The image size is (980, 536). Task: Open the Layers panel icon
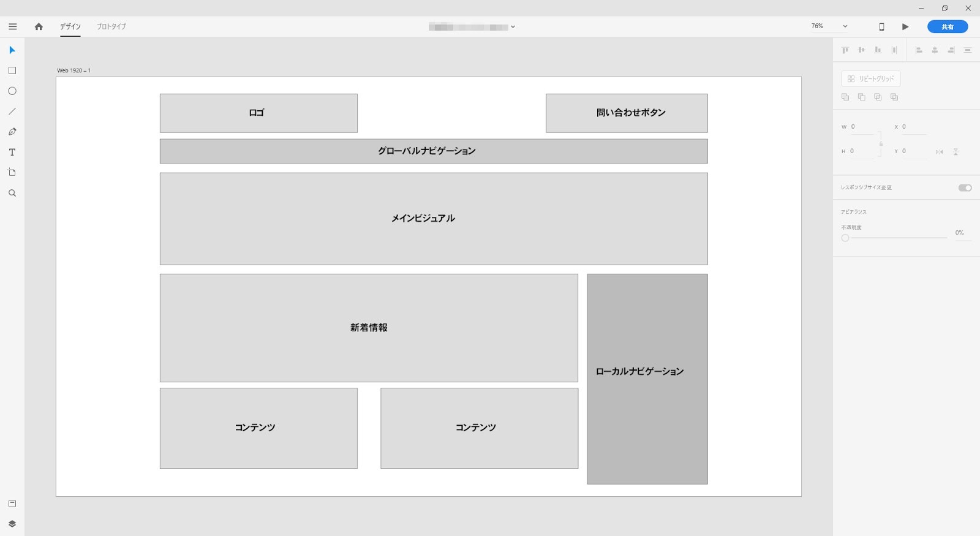click(x=12, y=524)
